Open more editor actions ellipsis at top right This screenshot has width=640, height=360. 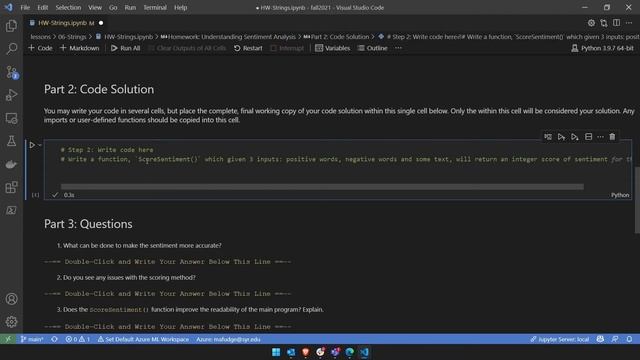pyautogui.click(x=629, y=23)
